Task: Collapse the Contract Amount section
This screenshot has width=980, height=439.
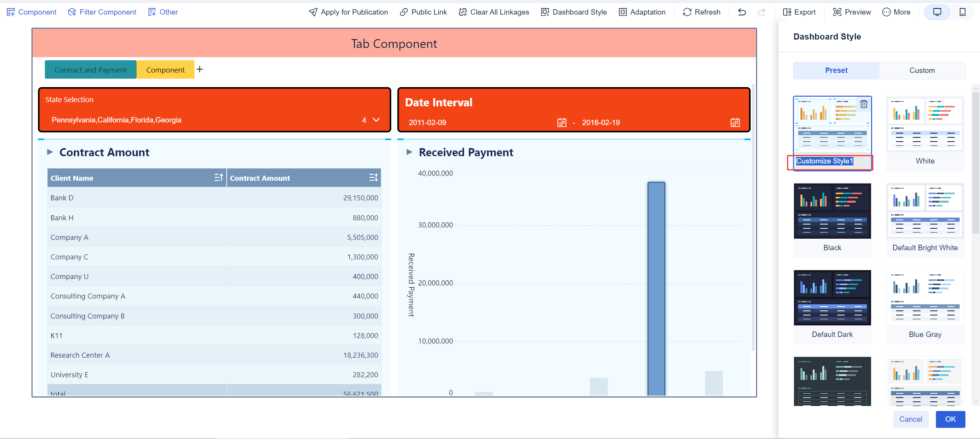Action: point(50,152)
